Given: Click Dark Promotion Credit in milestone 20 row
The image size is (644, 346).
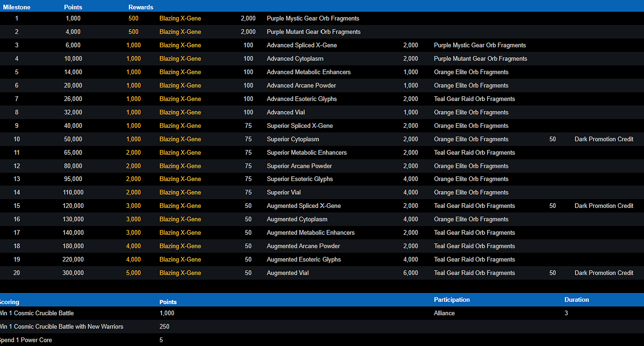Looking at the screenshot, I should [x=604, y=273].
